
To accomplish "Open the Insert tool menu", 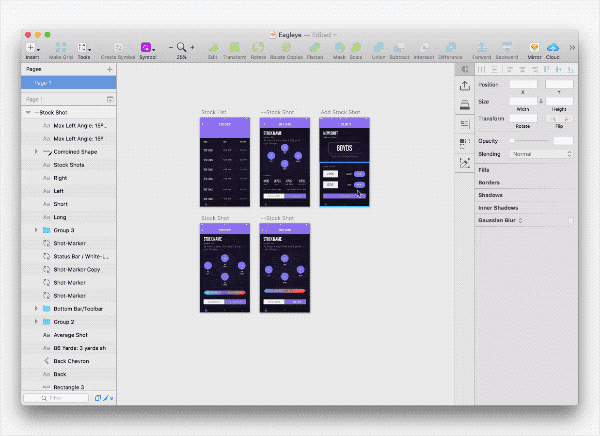I will pos(33,47).
